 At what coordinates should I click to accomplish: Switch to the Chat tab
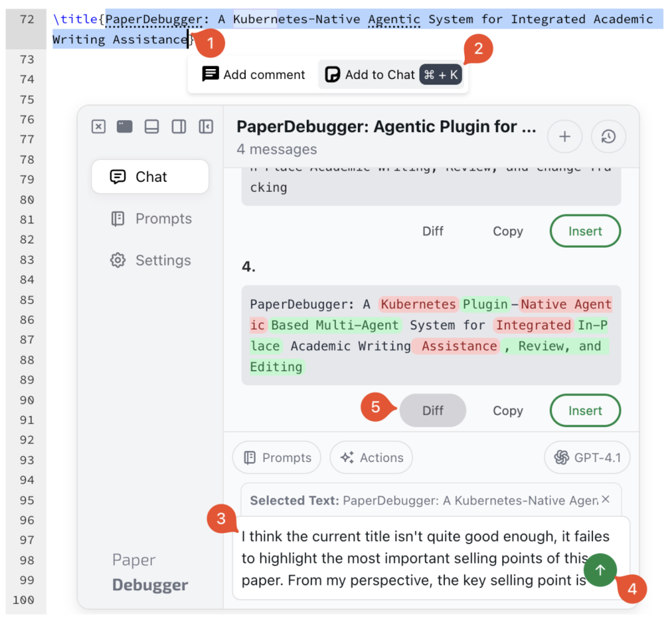[150, 176]
